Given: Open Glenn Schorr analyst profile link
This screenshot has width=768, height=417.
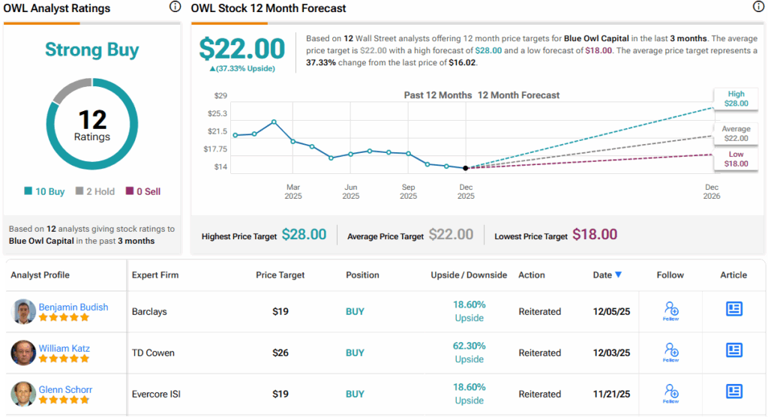Looking at the screenshot, I should tap(66, 389).
